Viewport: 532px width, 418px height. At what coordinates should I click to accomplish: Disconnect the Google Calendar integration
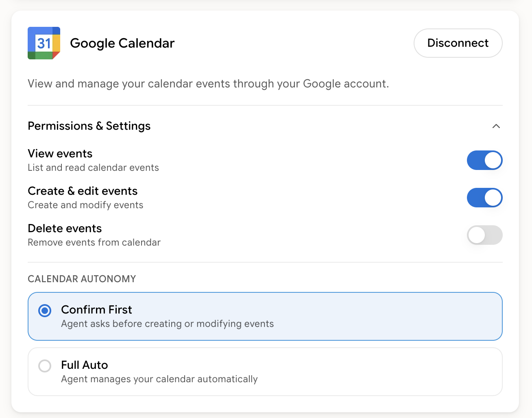[x=458, y=43]
